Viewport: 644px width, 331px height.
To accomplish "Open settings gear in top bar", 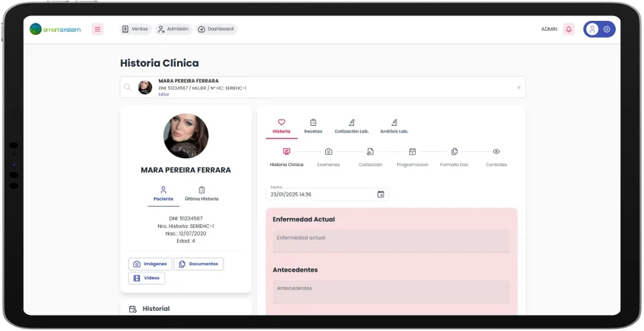I will [x=606, y=29].
